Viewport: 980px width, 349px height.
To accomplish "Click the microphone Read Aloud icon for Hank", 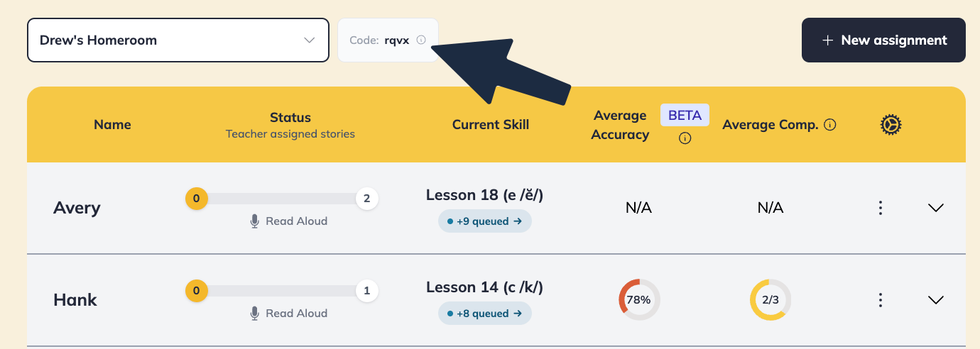I will (254, 314).
